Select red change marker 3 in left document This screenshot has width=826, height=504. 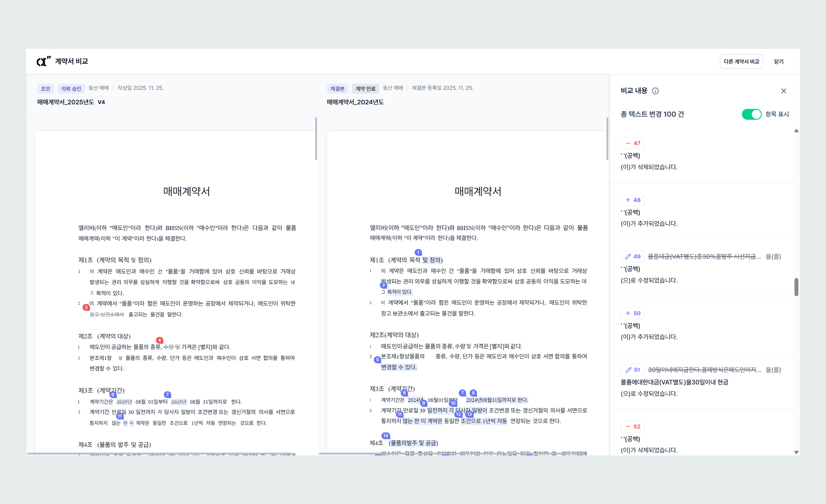[x=86, y=307]
